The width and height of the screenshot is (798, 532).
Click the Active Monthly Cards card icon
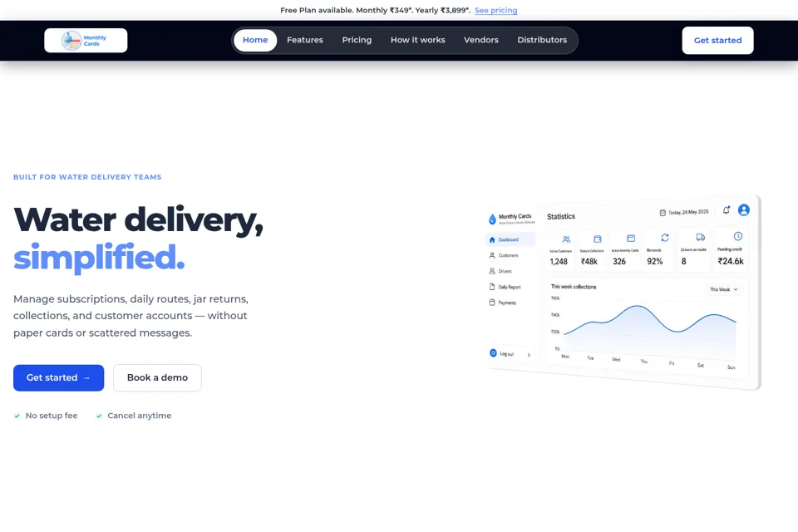(x=631, y=239)
